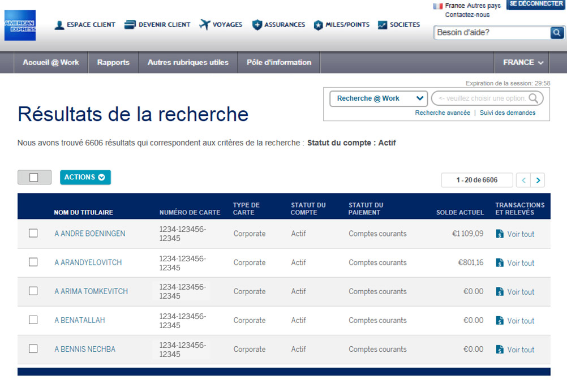
Task: Check the A ANDRE BOENINGEN row
Action: [x=33, y=233]
